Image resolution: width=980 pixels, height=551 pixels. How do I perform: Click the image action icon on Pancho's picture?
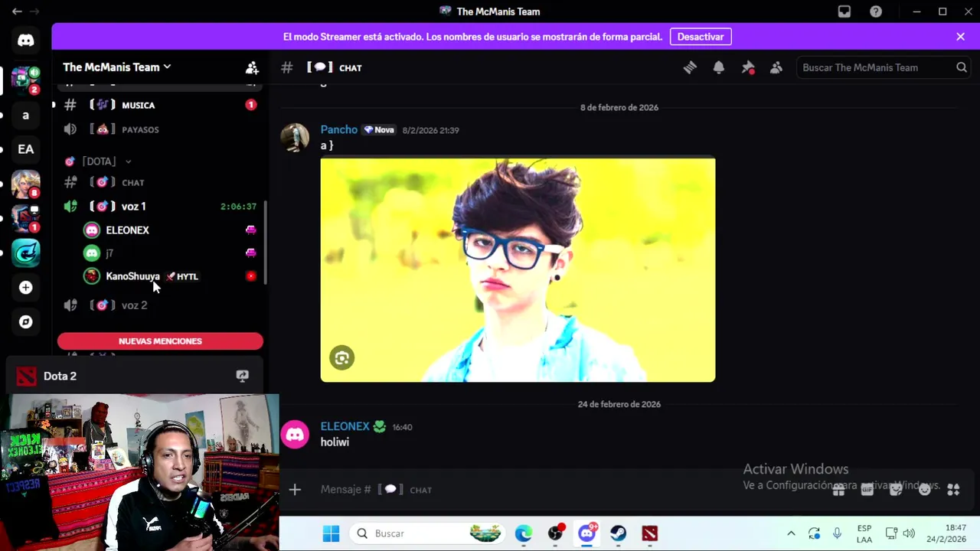pos(342,357)
